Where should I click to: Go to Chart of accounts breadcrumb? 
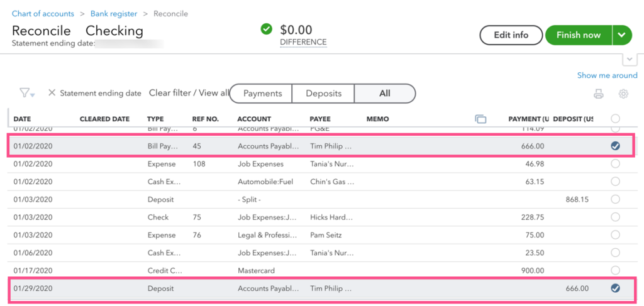[x=43, y=14]
